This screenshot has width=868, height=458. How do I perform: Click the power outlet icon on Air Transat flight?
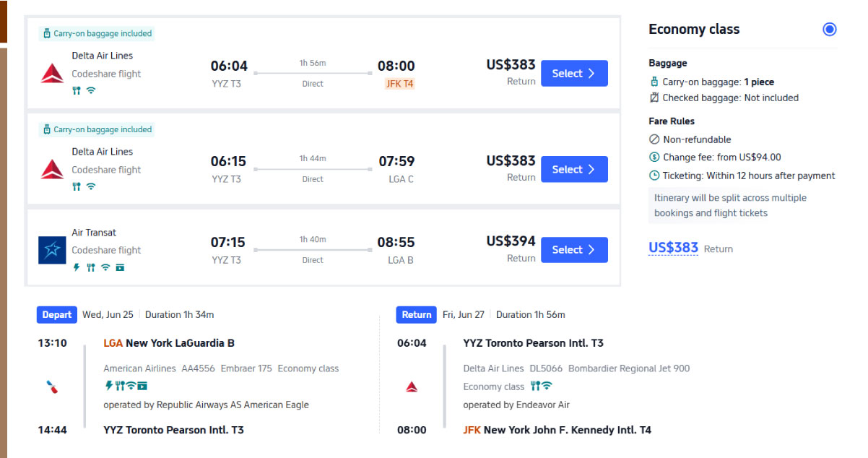coord(77,267)
